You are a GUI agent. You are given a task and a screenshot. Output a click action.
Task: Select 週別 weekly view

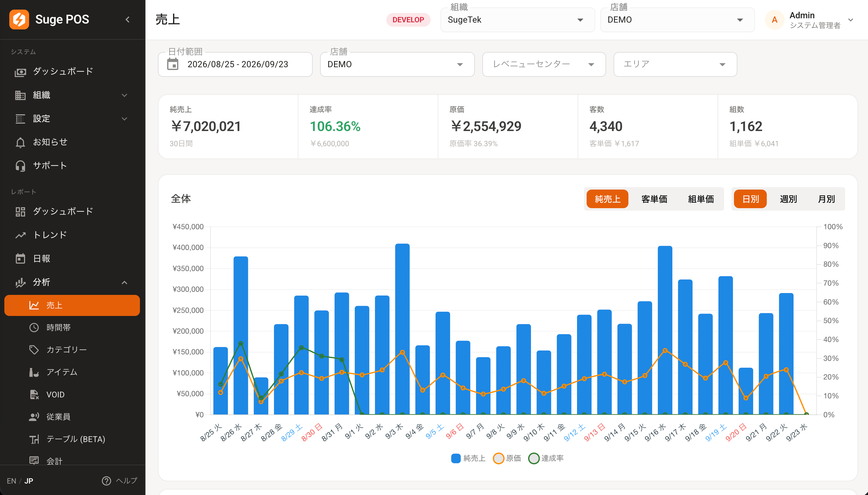point(788,199)
